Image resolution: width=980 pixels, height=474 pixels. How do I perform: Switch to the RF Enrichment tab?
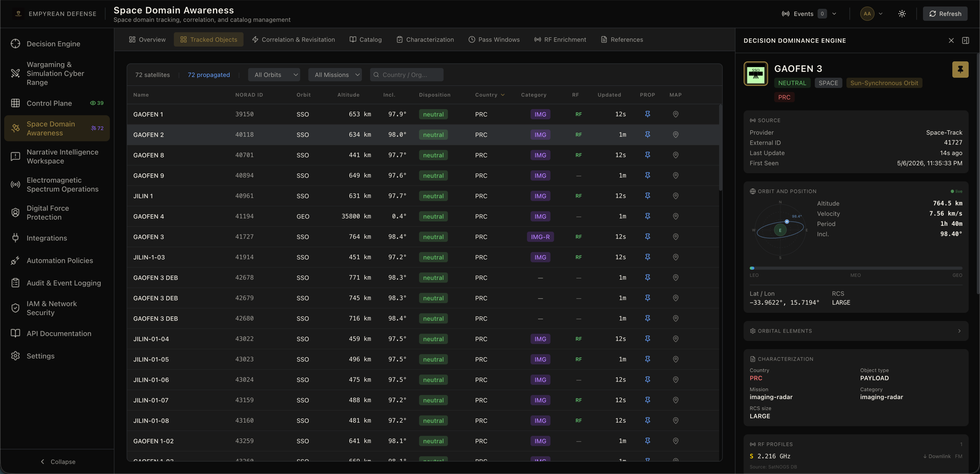560,40
